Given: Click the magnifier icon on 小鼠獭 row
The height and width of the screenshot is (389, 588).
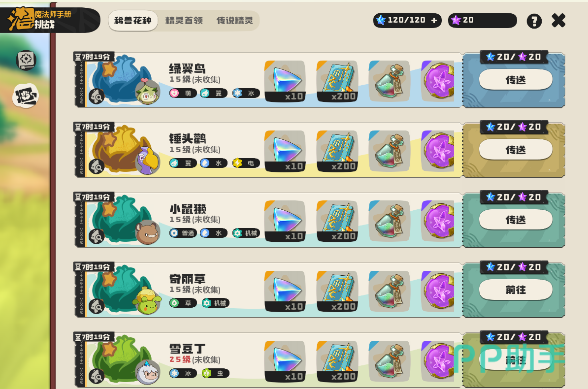Looking at the screenshot, I should coord(97,237).
